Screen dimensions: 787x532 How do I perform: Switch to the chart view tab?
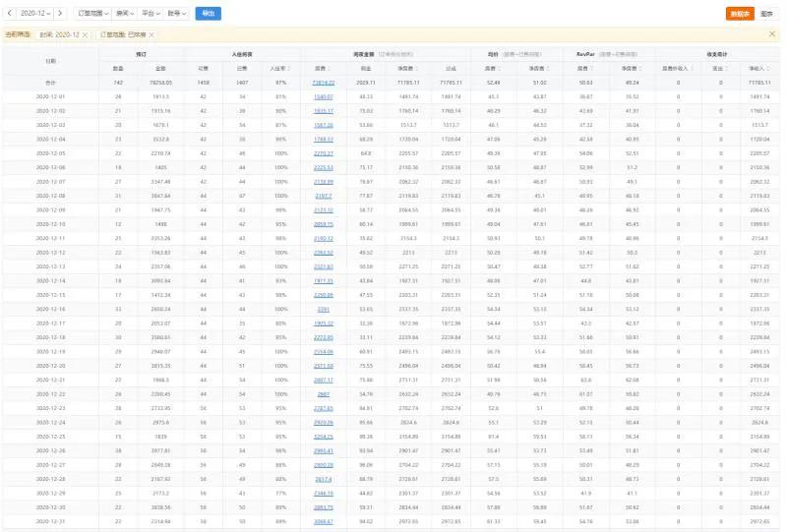(766, 14)
